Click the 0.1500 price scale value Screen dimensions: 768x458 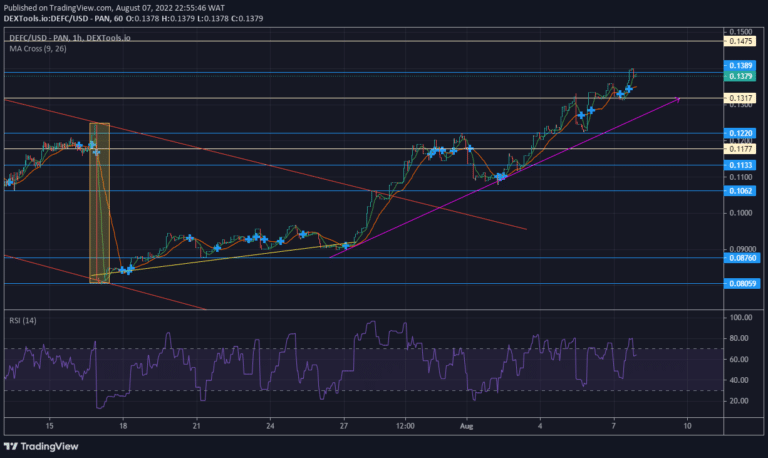741,32
